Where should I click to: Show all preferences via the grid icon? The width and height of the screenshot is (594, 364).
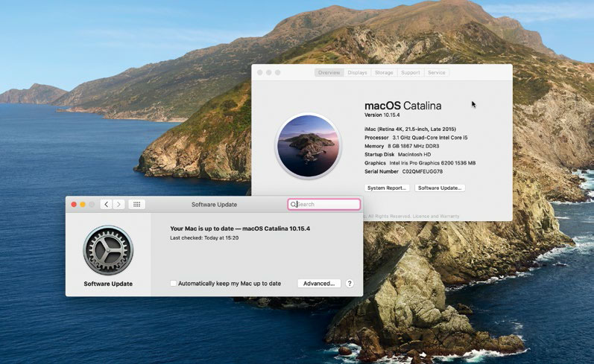coord(136,204)
